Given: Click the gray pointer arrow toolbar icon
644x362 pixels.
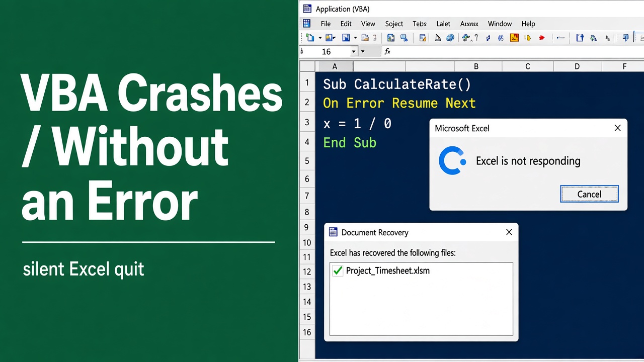Looking at the screenshot, I should (608, 38).
